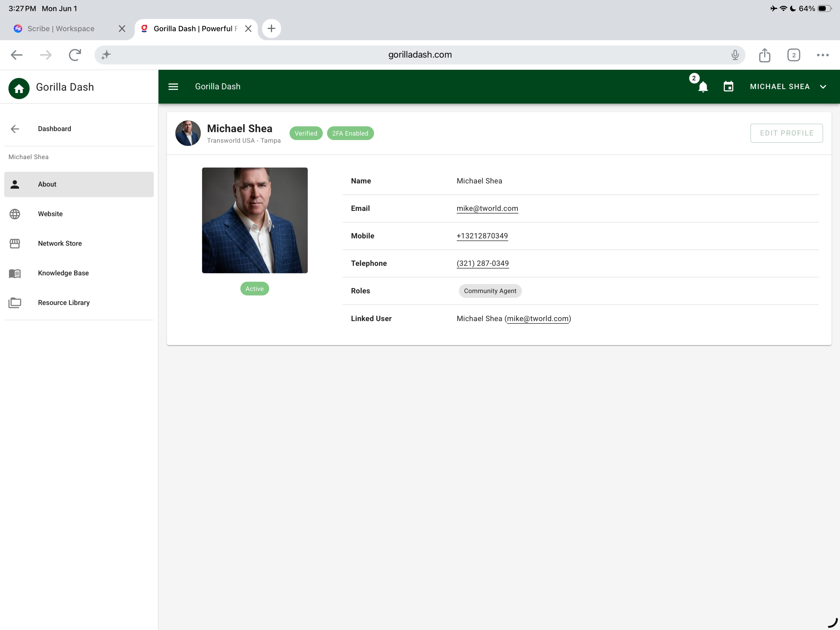This screenshot has width=840, height=630.
Task: Open the notifications bell
Action: [703, 87]
